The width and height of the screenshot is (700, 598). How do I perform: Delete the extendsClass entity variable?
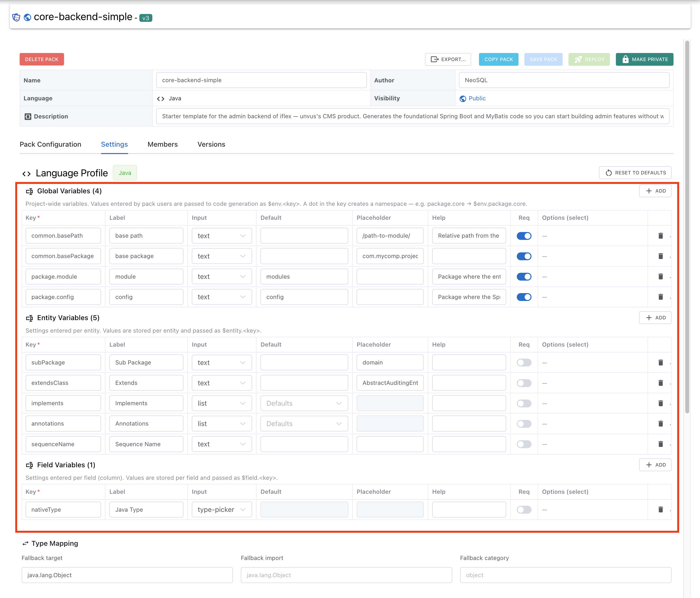(661, 383)
